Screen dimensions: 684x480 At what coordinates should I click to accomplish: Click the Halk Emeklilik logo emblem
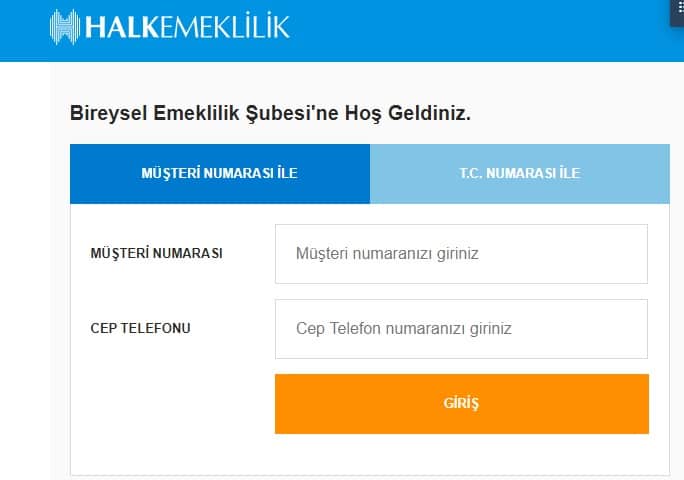pos(65,27)
